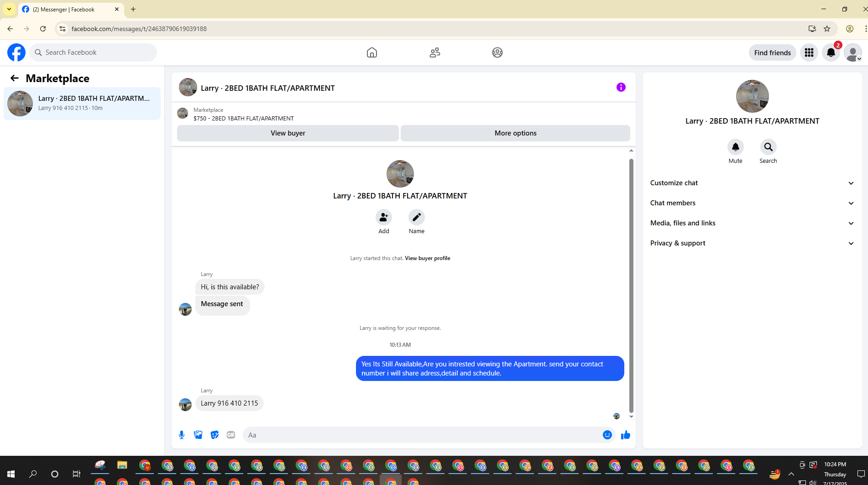Click Find friends button

click(x=773, y=52)
